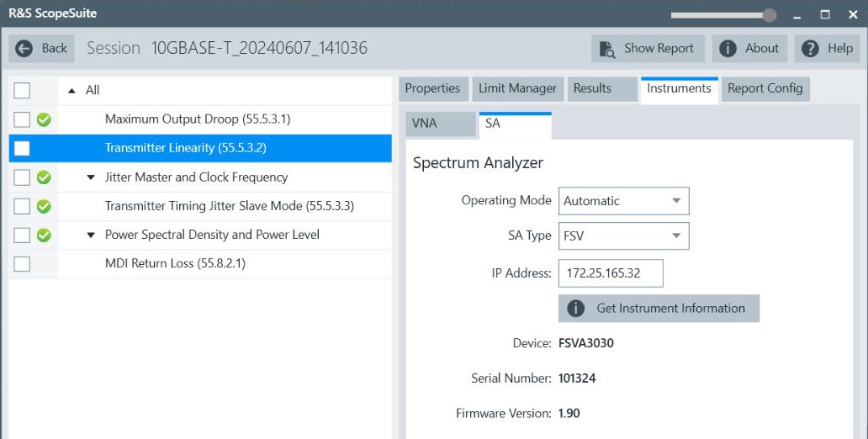Click the title bar slider handle

tap(770, 15)
